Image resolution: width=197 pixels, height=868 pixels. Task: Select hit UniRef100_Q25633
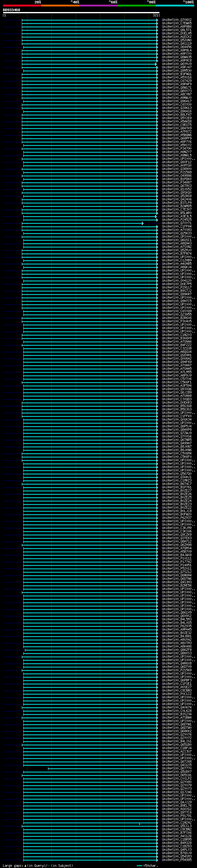coord(177,233)
